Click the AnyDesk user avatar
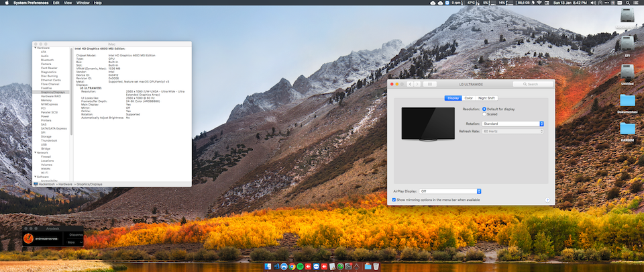The height and width of the screenshot is (272, 644). (28, 238)
